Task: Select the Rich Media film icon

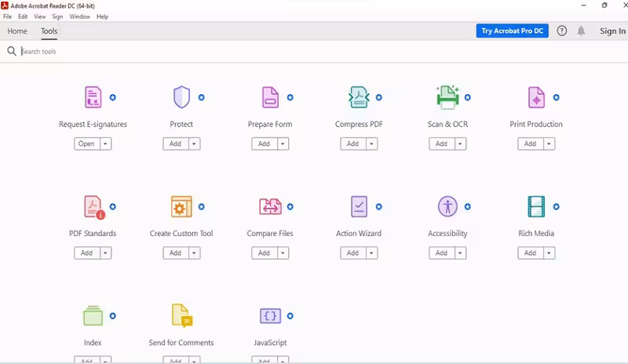Action: pos(536,206)
